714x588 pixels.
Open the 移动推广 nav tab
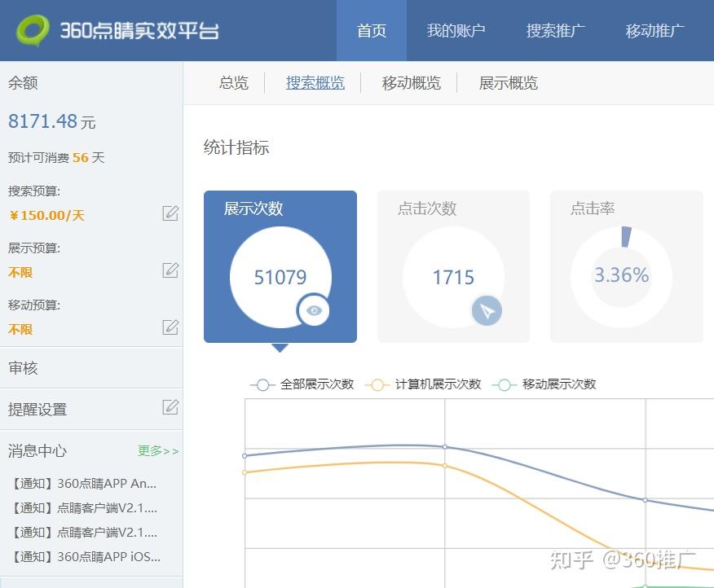point(654,30)
